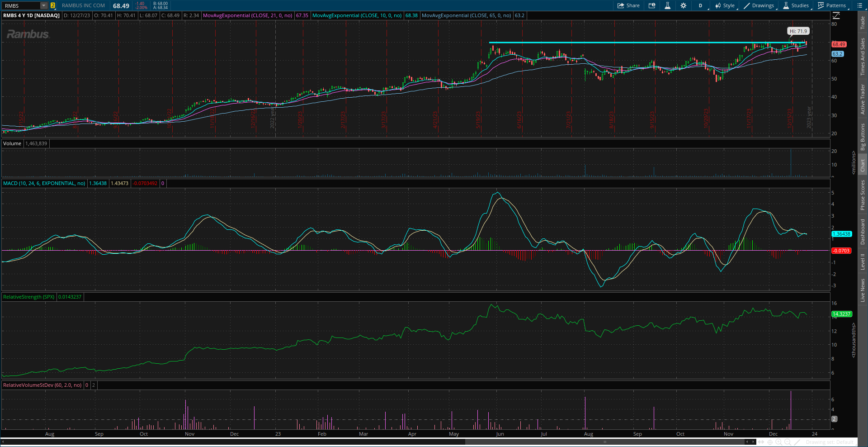The image size is (868, 447).
Task: Toggle the MovAvgExponential (CLOSE, 21) study label
Action: coord(248,15)
